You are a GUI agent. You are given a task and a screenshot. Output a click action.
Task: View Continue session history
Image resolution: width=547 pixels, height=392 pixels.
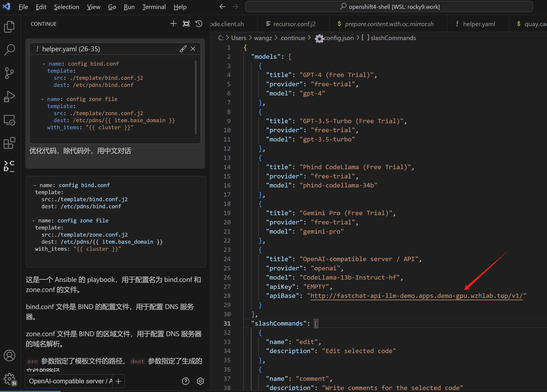199,24
